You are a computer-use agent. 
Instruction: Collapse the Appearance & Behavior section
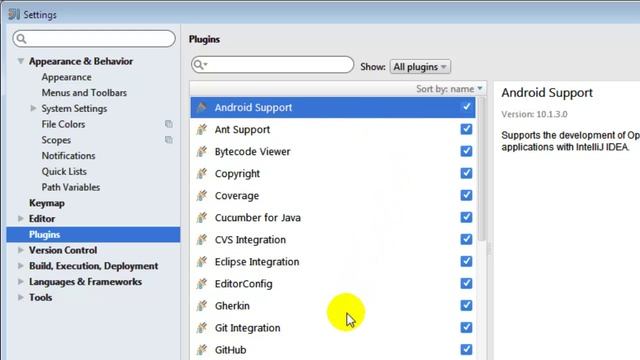click(20, 61)
